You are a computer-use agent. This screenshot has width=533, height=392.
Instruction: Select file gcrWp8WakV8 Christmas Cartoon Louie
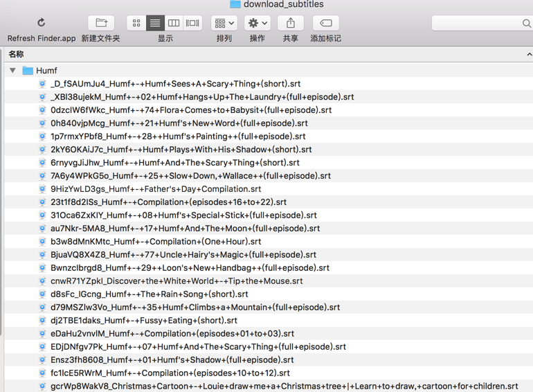click(x=284, y=386)
